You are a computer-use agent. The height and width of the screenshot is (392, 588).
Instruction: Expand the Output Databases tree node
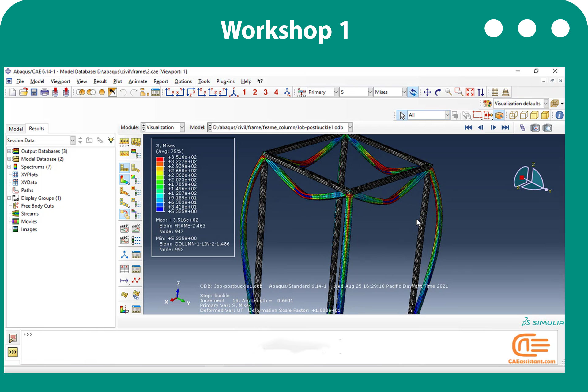[9, 151]
